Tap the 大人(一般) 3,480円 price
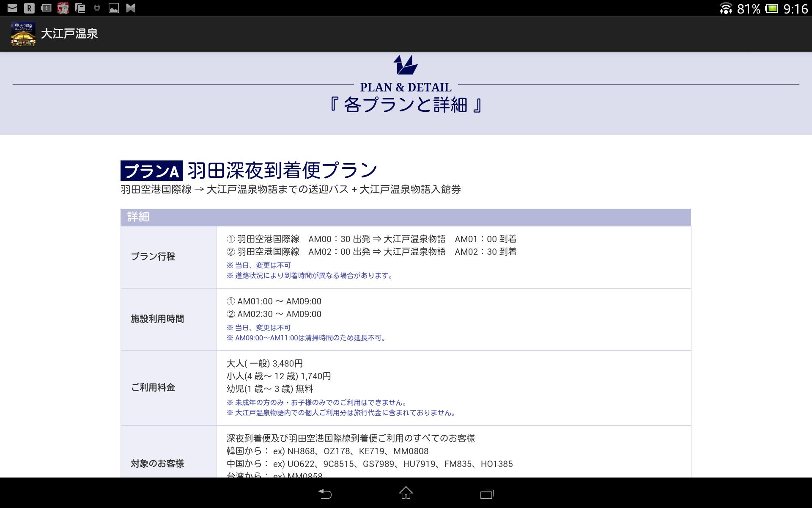The height and width of the screenshot is (508, 812). click(x=265, y=364)
